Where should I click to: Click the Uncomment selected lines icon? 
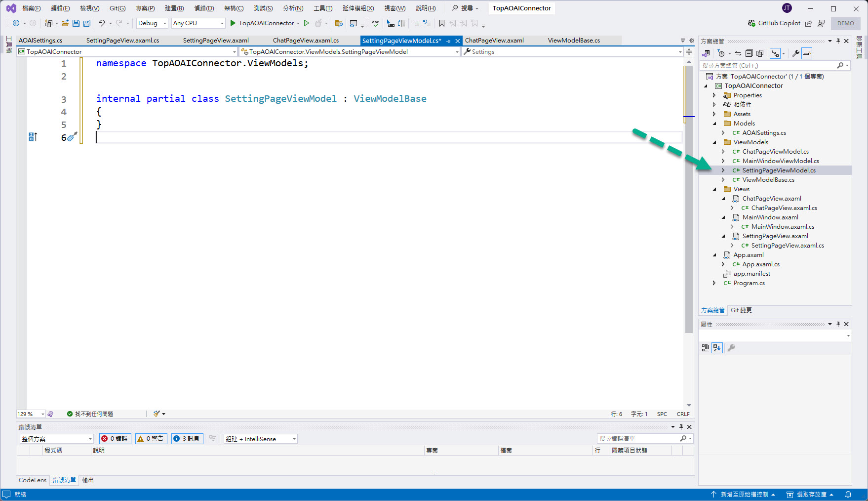427,23
